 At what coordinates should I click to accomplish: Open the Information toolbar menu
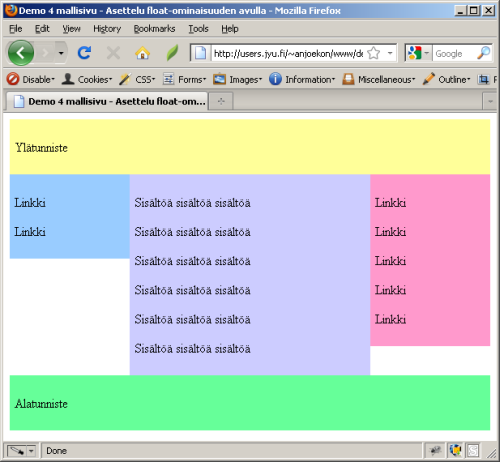(x=302, y=80)
